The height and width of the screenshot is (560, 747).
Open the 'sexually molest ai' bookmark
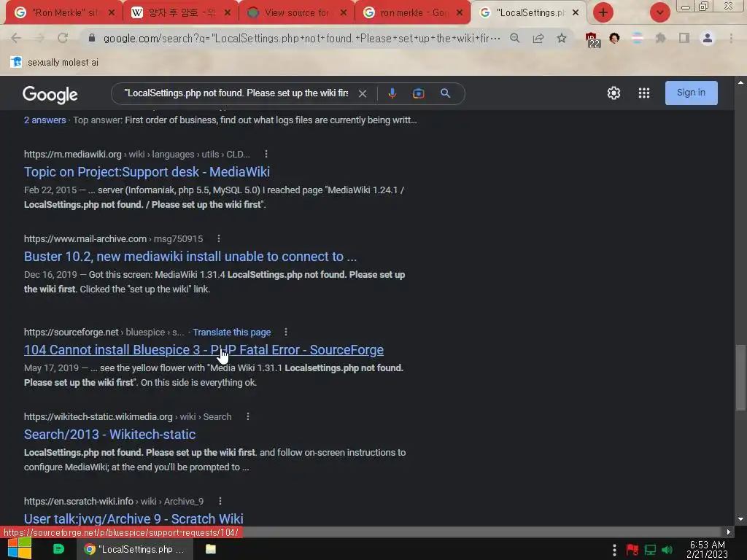pyautogui.click(x=54, y=62)
